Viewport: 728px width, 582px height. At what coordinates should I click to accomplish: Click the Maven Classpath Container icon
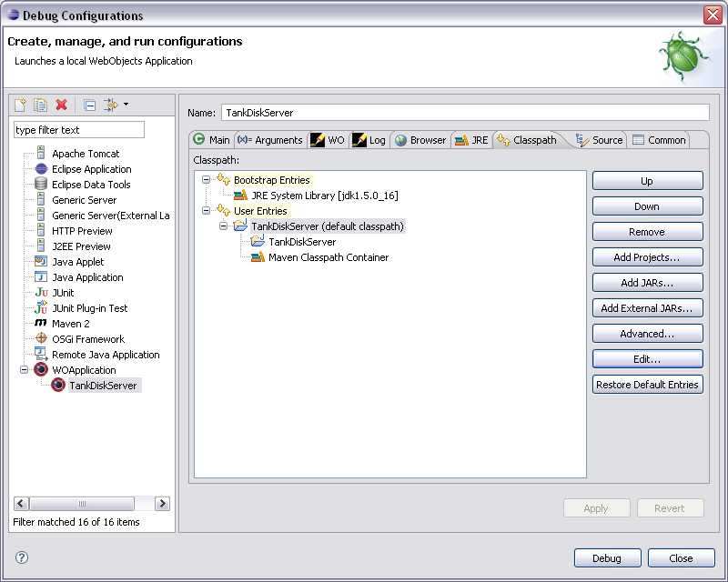pos(258,256)
